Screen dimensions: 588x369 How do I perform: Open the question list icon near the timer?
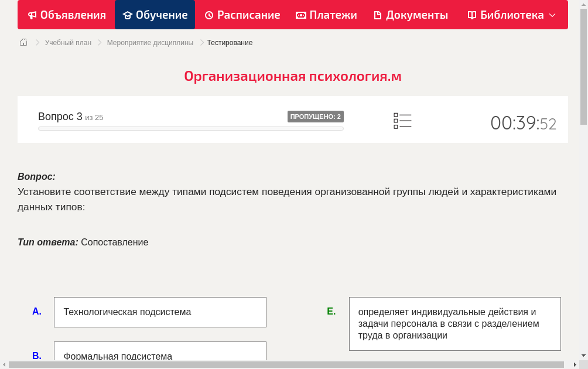402,120
